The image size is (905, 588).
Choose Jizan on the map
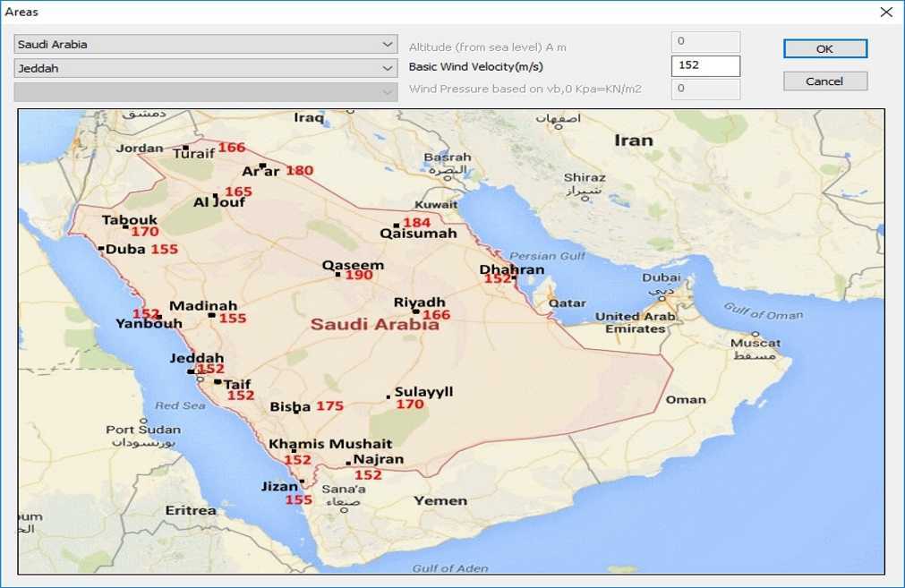pos(303,481)
